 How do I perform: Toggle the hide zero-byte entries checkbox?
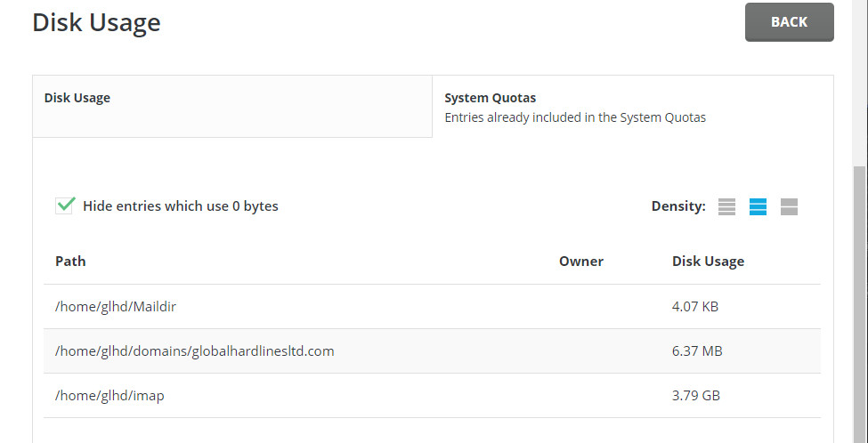[65, 205]
